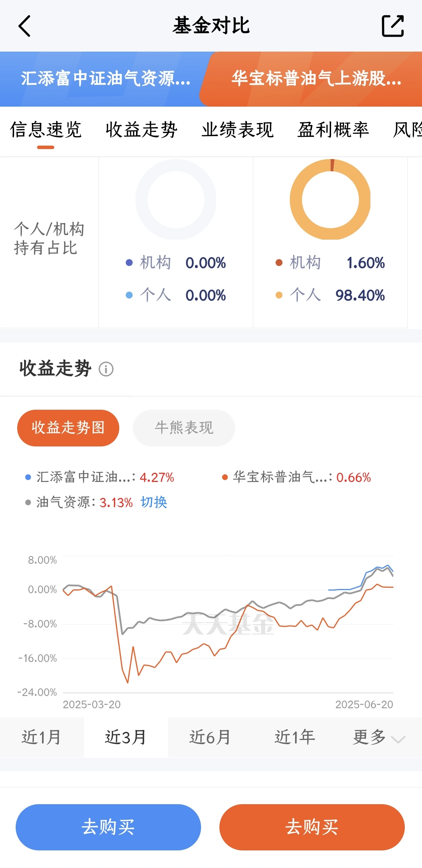The image size is (422, 868).
Task: Tap the orange 去购买 button
Action: (x=312, y=827)
